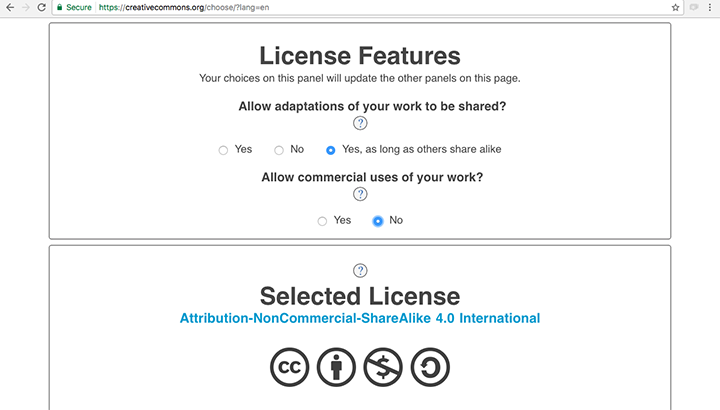720x410 pixels.
Task: Click the ShareAlike circular arrow icon
Action: click(430, 367)
